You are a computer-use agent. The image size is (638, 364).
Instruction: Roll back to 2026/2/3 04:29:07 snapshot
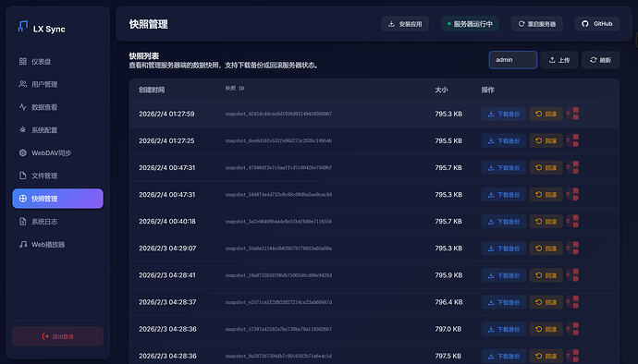click(x=546, y=249)
